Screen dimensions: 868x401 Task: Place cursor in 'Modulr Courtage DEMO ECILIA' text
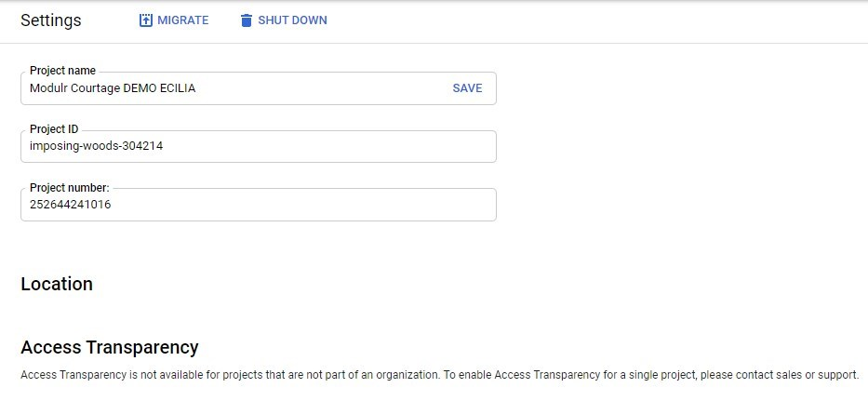(113, 88)
